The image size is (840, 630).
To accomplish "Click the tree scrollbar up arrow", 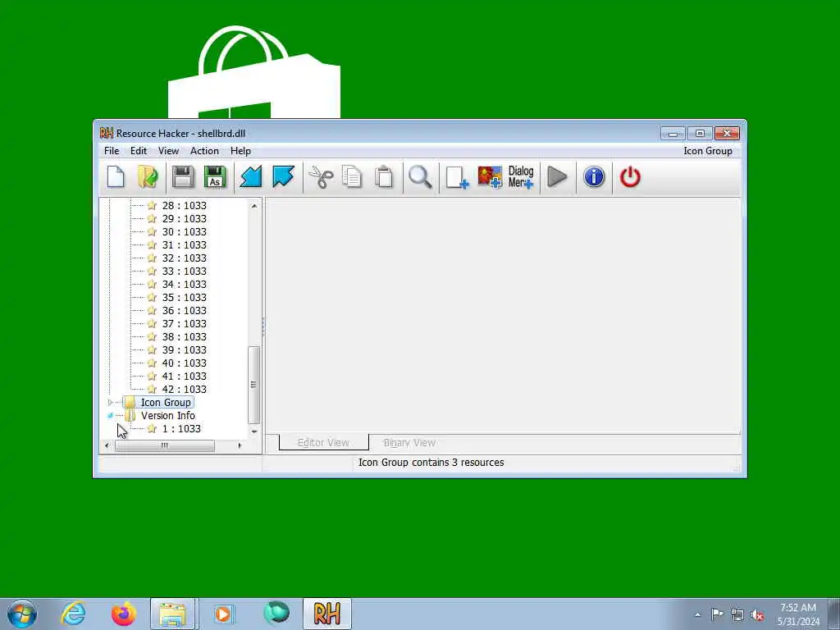I will coord(254,206).
